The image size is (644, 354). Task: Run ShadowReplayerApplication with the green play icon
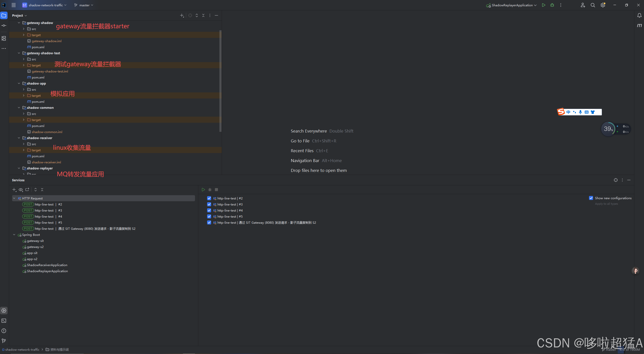[x=544, y=5]
